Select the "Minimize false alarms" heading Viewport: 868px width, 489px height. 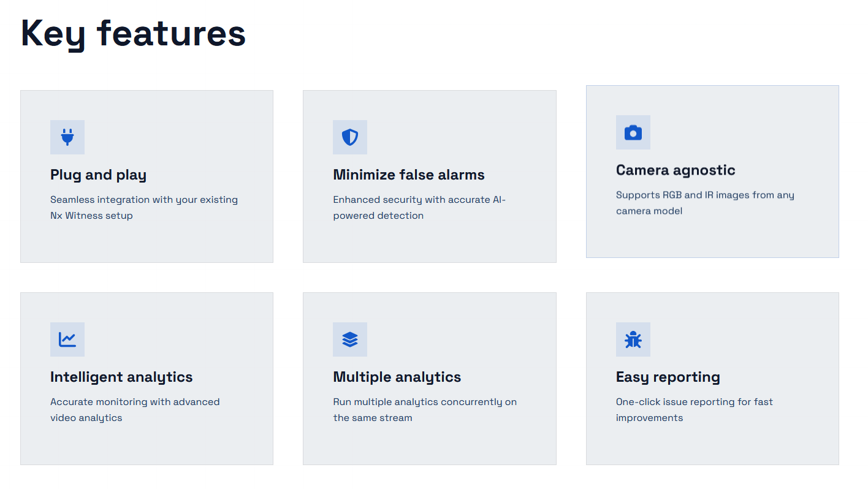pos(408,175)
